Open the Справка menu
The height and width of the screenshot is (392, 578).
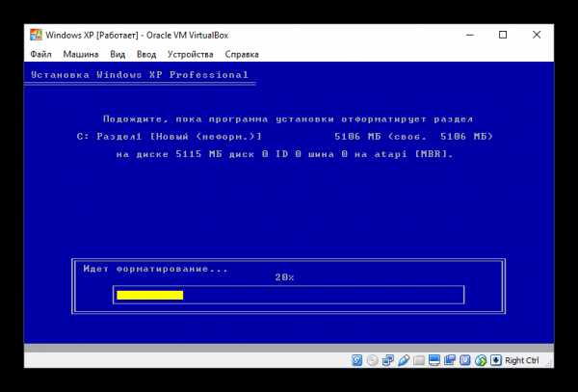(241, 55)
